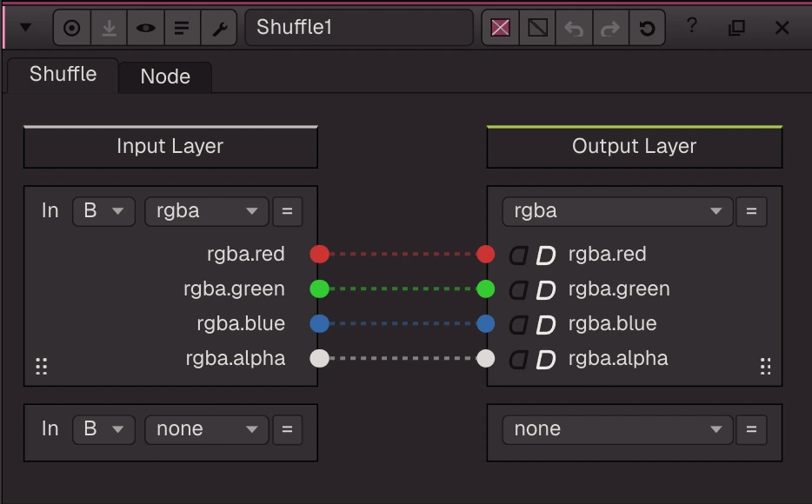Click equals button beside input rgba dropdown

coord(288,211)
